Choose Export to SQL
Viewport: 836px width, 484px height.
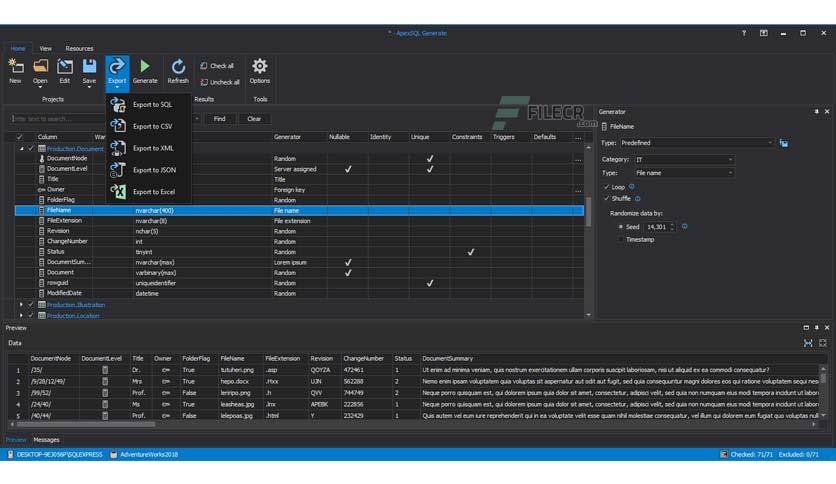pyautogui.click(x=148, y=104)
